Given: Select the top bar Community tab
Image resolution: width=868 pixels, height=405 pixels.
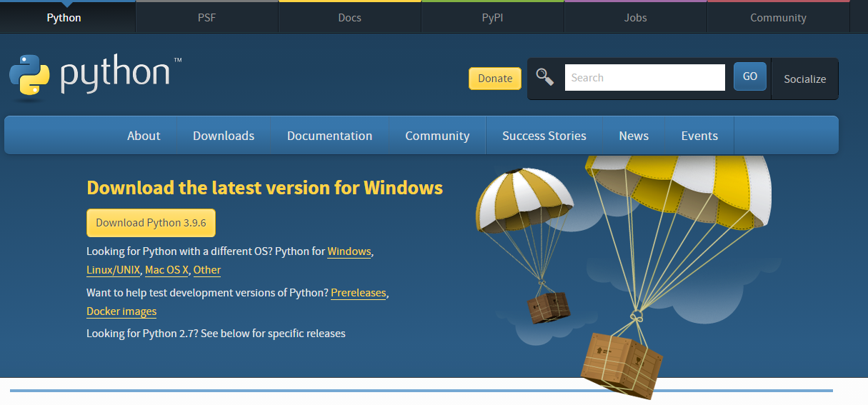Looking at the screenshot, I should [778, 18].
